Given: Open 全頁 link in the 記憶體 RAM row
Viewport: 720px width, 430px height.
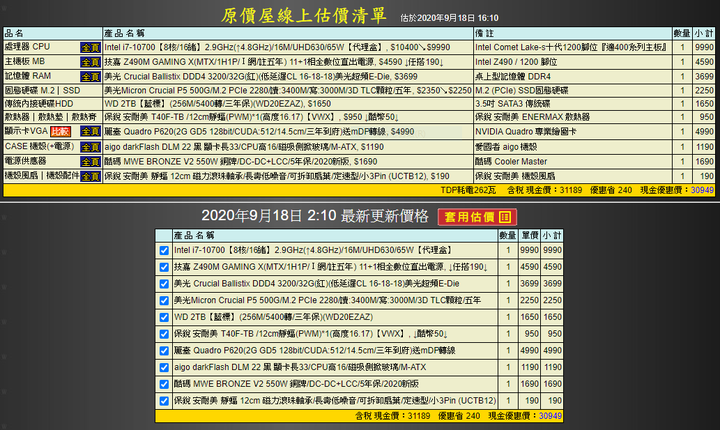Looking at the screenshot, I should pos(90,77).
